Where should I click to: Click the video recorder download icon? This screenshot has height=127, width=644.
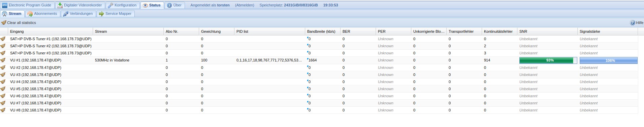[x=60, y=5]
